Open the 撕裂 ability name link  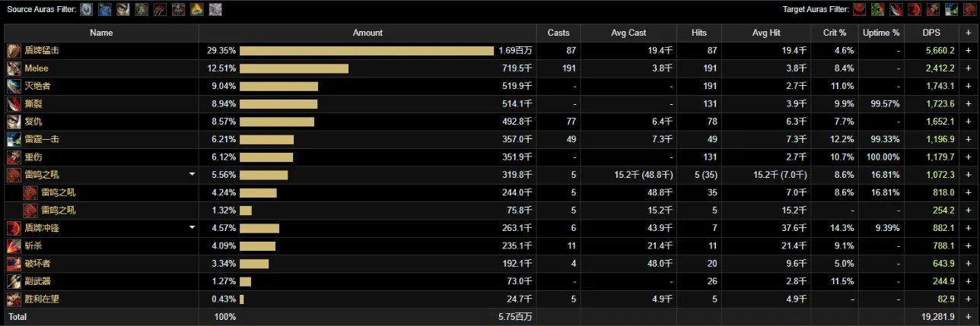click(x=33, y=104)
